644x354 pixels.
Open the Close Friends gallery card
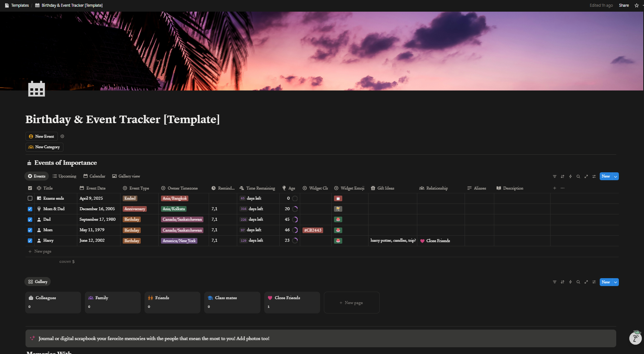[x=292, y=302]
